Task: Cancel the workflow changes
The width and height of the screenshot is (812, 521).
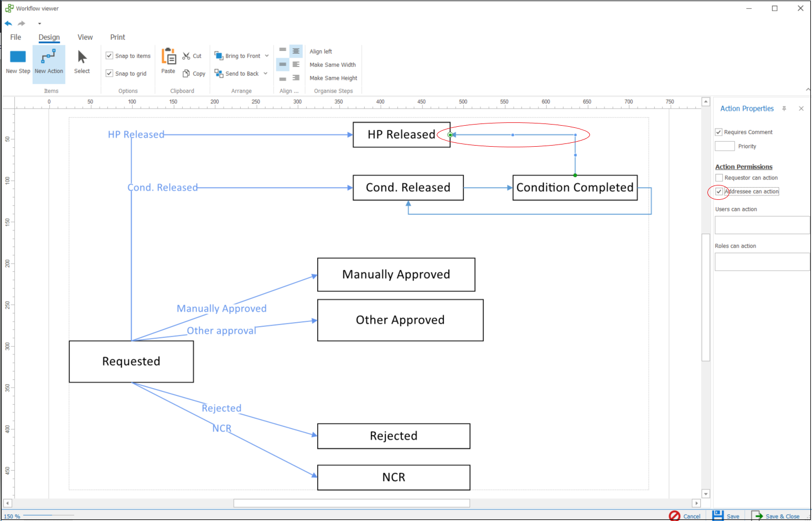Action: click(x=685, y=516)
